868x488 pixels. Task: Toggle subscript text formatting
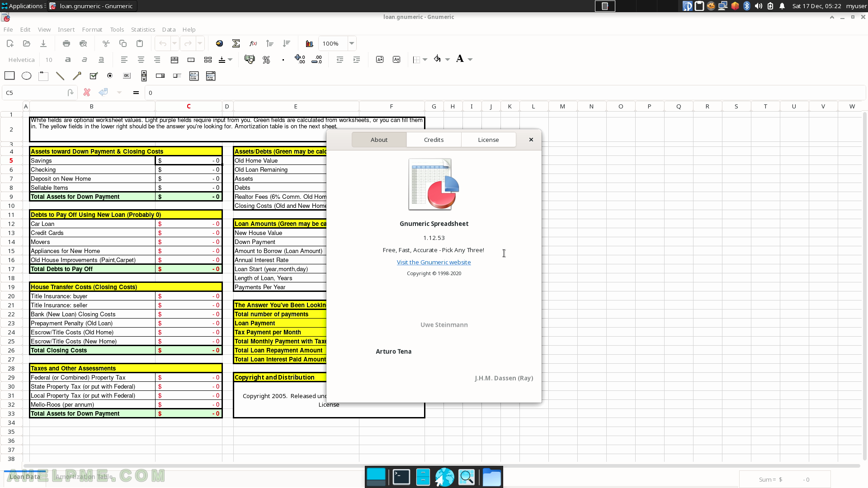coord(396,59)
